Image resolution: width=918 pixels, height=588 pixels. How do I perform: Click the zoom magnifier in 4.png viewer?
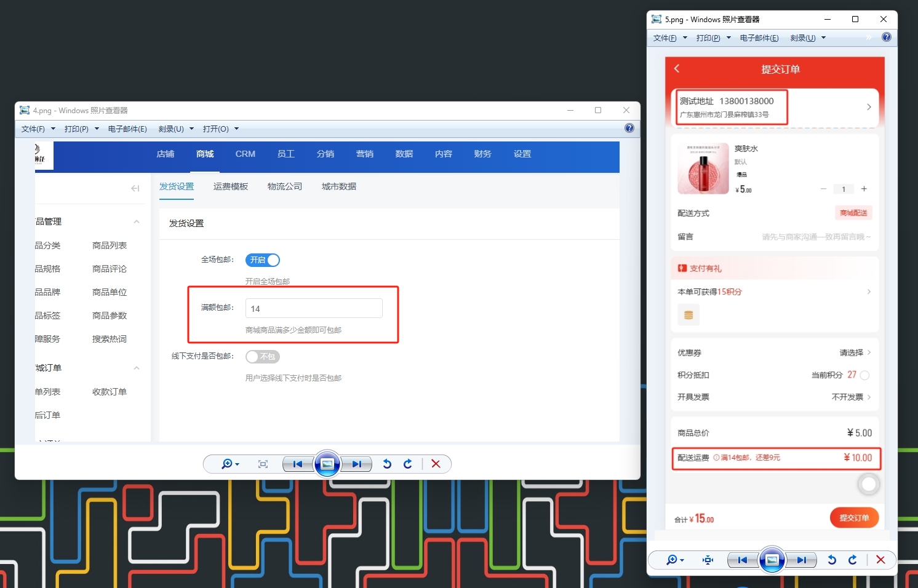coord(227,464)
